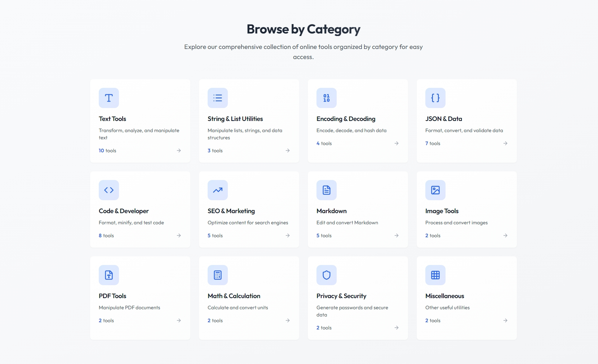Click the Miscellaneous grid icon

[x=435, y=275]
